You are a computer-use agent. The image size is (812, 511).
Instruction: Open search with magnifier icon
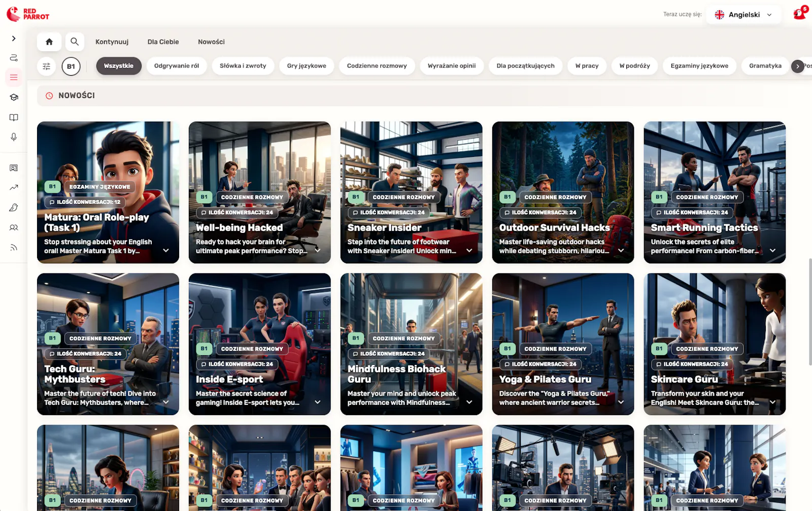[75, 42]
